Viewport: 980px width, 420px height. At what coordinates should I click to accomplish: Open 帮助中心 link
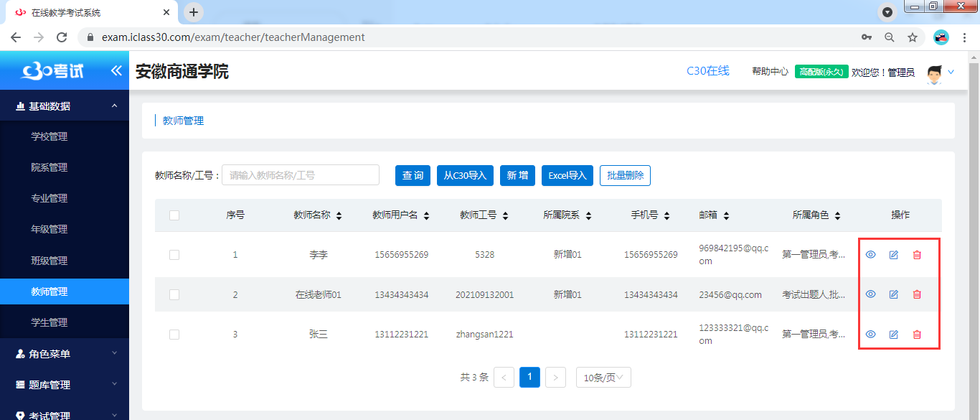tap(770, 72)
